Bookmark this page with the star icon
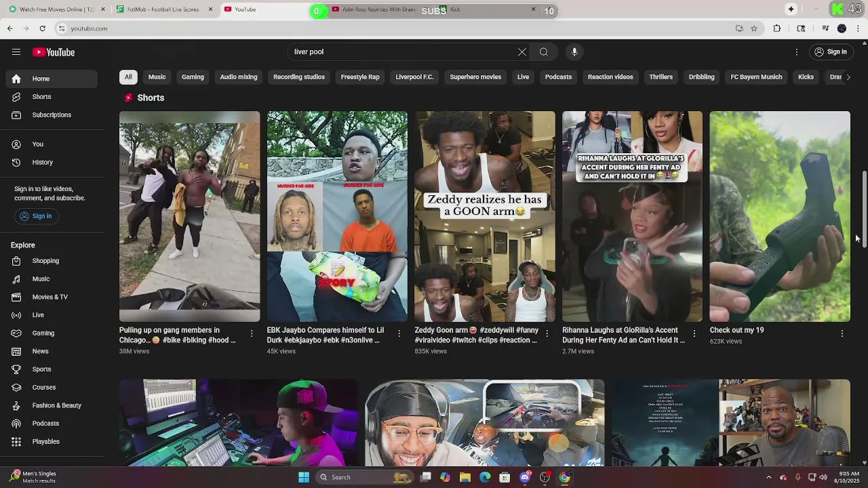 pyautogui.click(x=753, y=28)
